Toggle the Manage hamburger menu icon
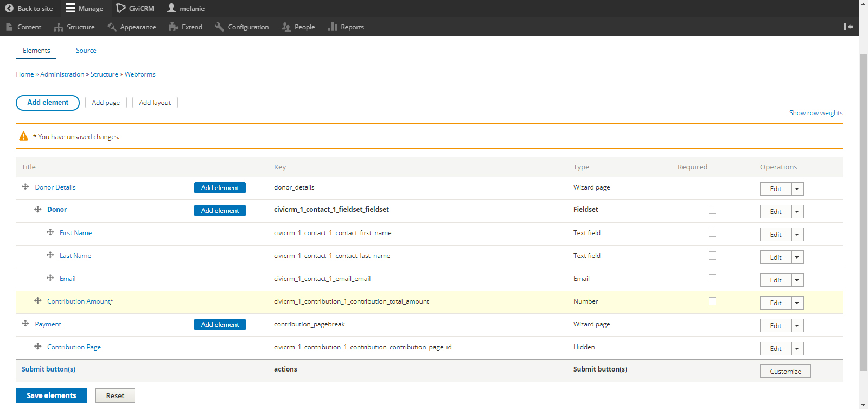The width and height of the screenshot is (868, 409). tap(71, 8)
